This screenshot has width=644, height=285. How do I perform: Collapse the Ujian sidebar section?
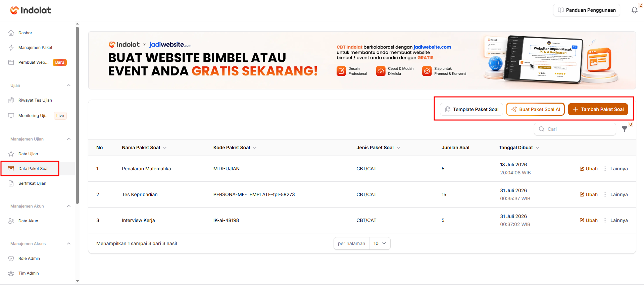coord(69,85)
